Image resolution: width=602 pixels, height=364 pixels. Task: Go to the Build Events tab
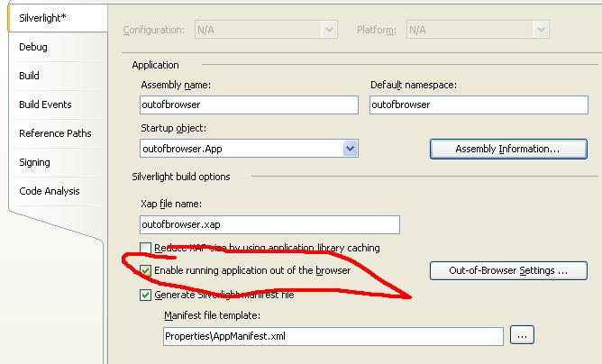[x=45, y=105]
